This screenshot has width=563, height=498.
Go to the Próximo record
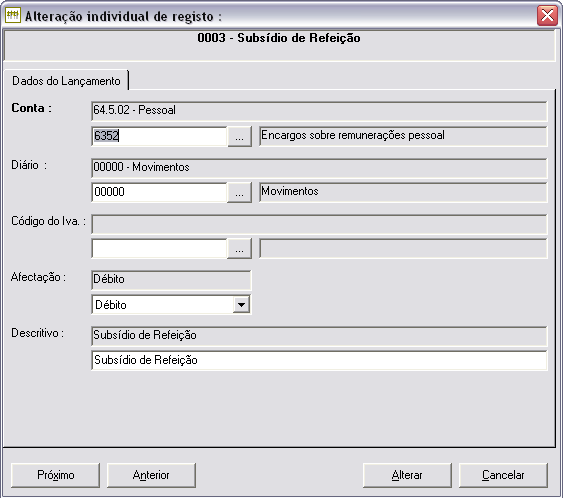[55, 475]
